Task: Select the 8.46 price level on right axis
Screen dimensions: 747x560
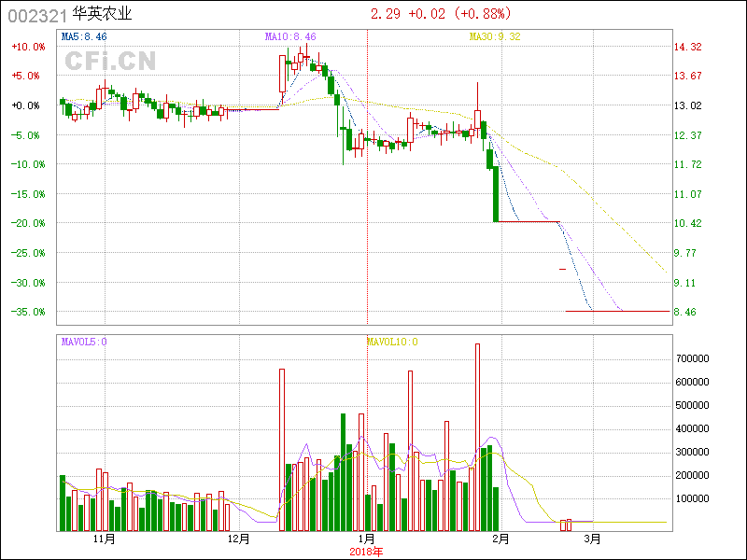Action: (684, 312)
